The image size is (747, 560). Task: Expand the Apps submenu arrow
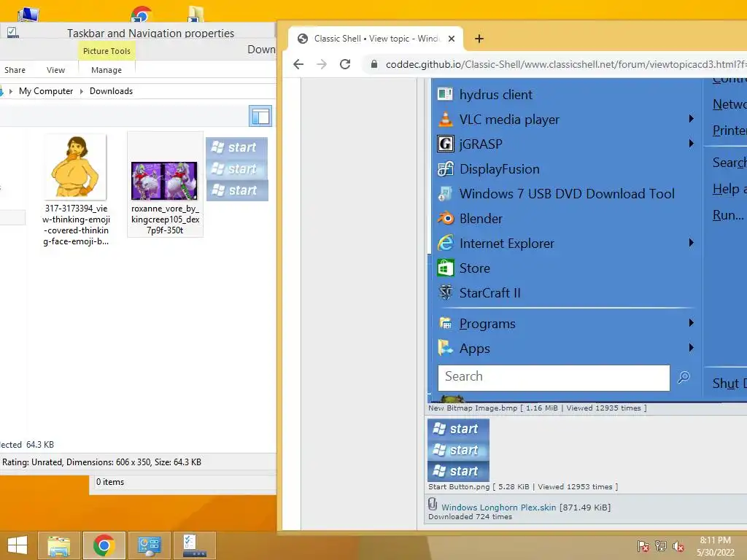(x=692, y=348)
